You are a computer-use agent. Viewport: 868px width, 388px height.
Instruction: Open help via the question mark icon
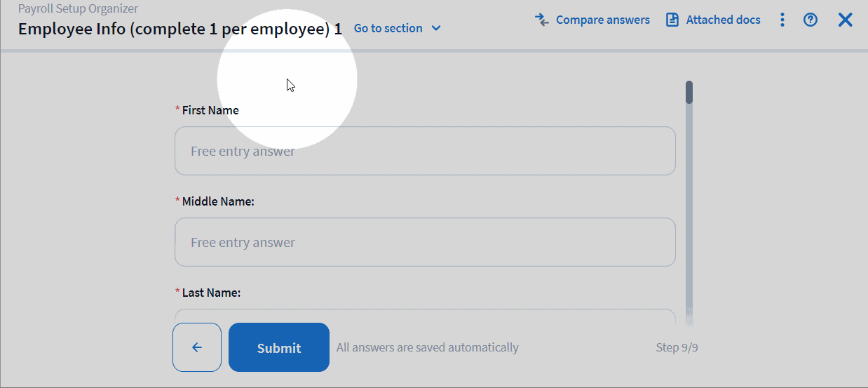coord(811,20)
